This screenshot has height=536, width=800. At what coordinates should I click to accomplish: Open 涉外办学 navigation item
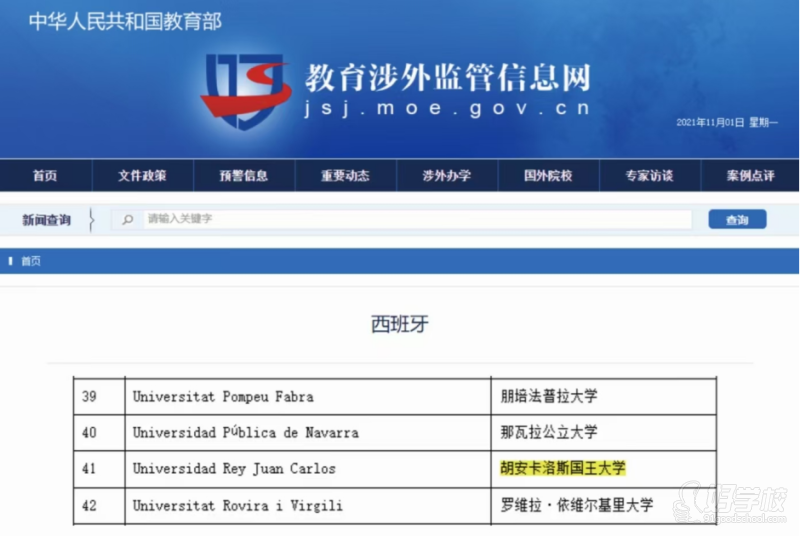(447, 176)
